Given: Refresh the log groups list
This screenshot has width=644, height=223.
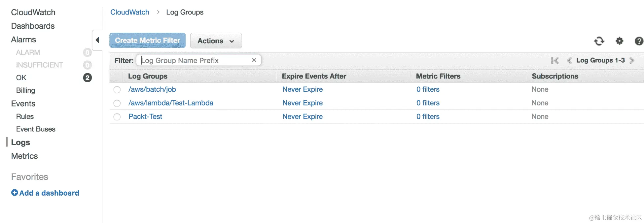Looking at the screenshot, I should pyautogui.click(x=599, y=41).
